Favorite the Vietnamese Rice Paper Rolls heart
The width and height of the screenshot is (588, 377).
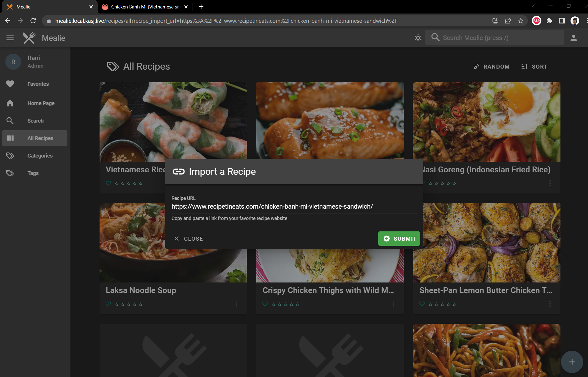point(108,183)
